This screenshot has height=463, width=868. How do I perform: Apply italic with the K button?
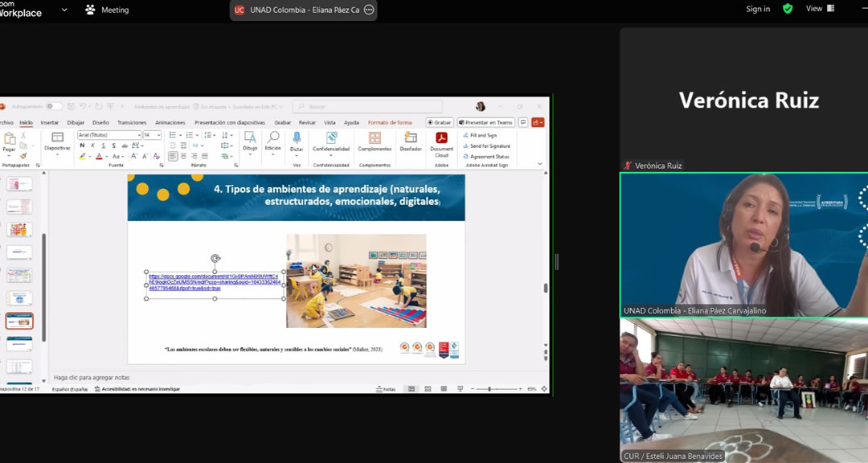coord(92,145)
